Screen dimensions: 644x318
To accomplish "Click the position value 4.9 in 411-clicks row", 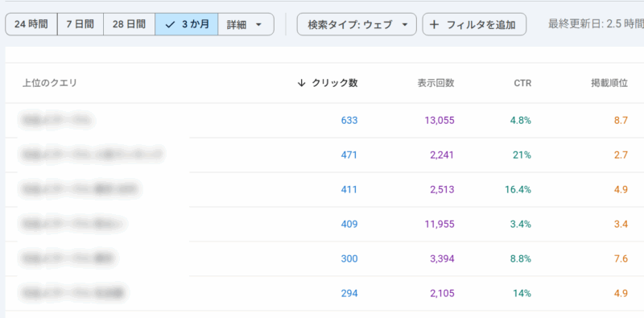I will click(621, 189).
